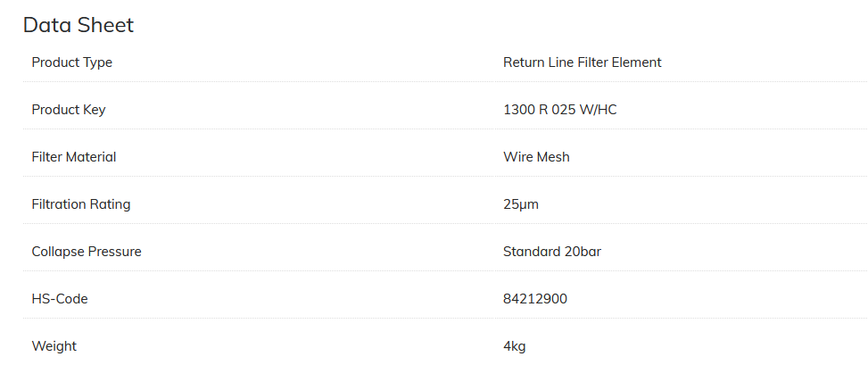This screenshot has width=868, height=365.
Task: Click the Product Key label
Action: tap(68, 110)
